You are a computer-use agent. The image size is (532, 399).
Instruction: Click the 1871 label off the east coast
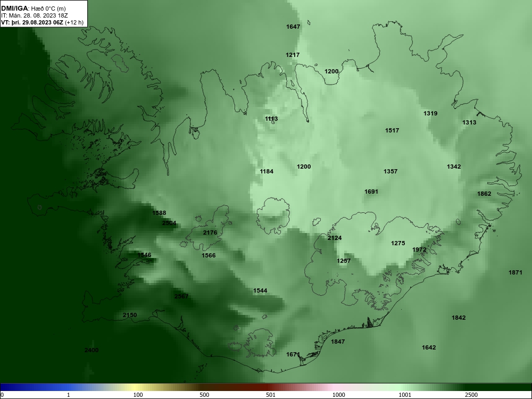coord(516,272)
